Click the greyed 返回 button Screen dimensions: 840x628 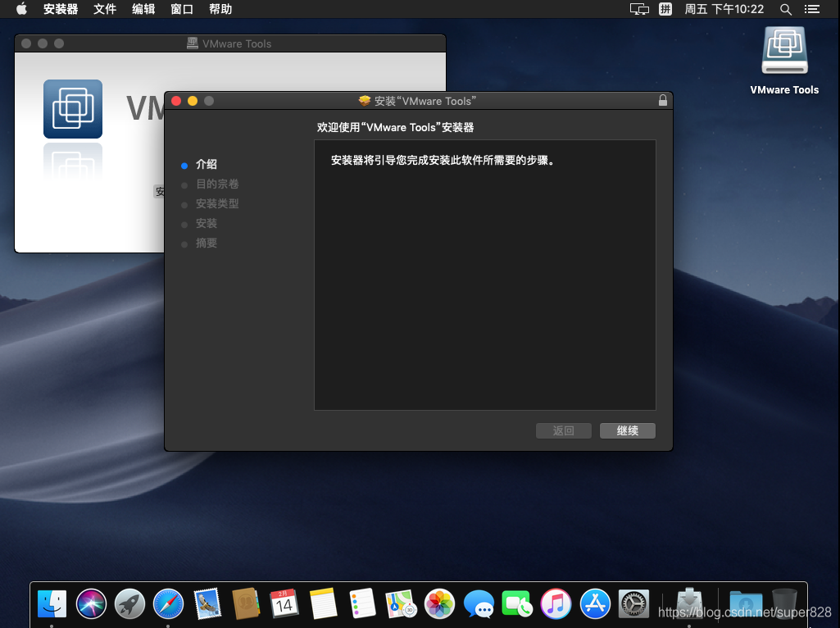click(x=564, y=430)
